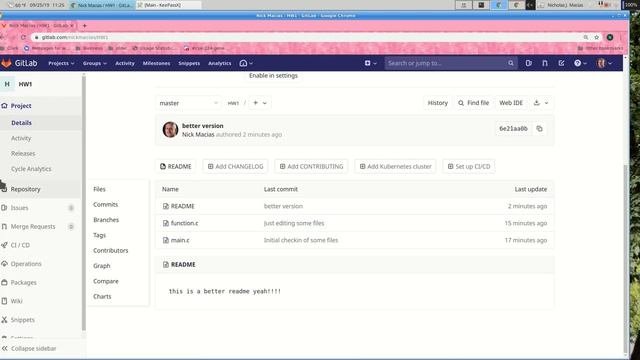This screenshot has width=640, height=360.
Task: Open Snippets in the top navbar
Action: (x=189, y=63)
